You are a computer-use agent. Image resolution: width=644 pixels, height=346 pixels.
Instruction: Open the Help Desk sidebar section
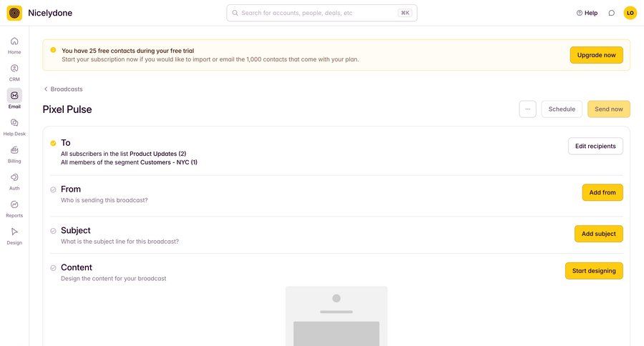pos(14,127)
